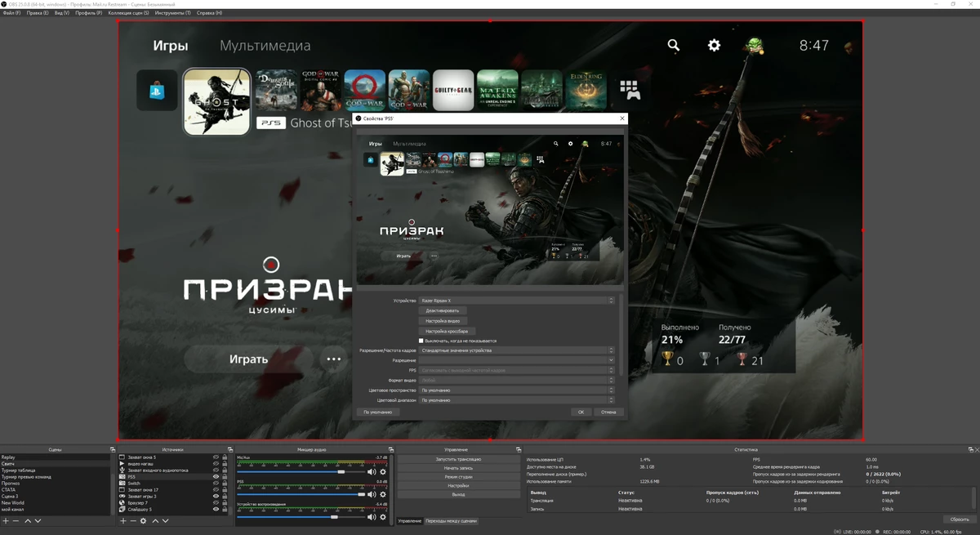Mute the PS5 audio channel speaker

point(372,494)
